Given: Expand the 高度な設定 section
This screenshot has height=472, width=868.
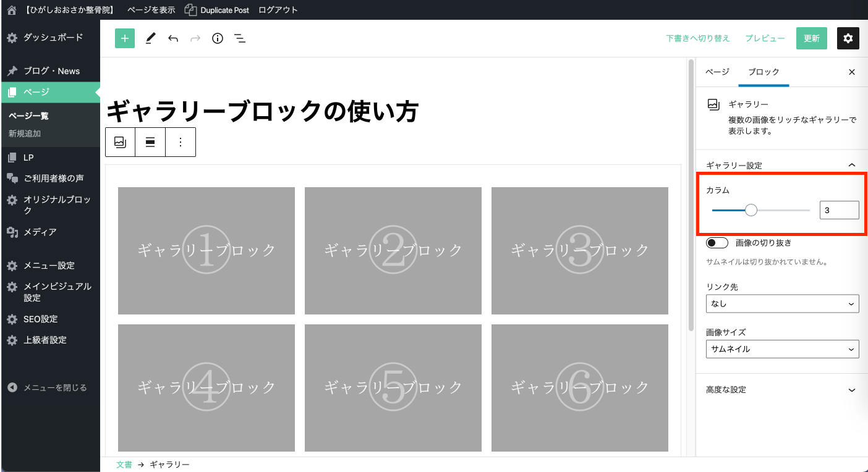Looking at the screenshot, I should 782,390.
